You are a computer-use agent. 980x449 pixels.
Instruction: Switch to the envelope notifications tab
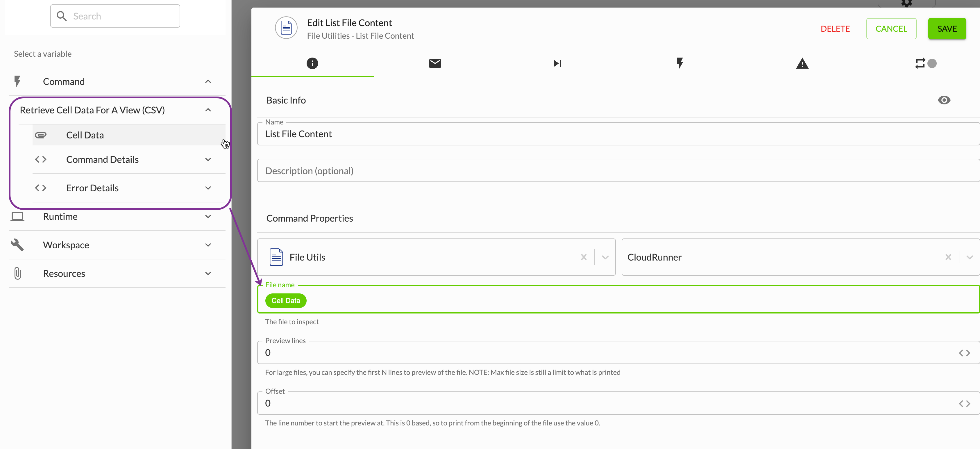point(435,63)
